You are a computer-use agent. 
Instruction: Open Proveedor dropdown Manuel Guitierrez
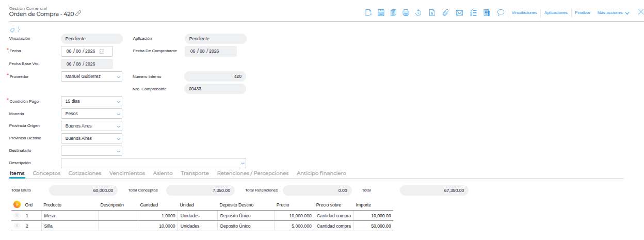pyautogui.click(x=91, y=76)
